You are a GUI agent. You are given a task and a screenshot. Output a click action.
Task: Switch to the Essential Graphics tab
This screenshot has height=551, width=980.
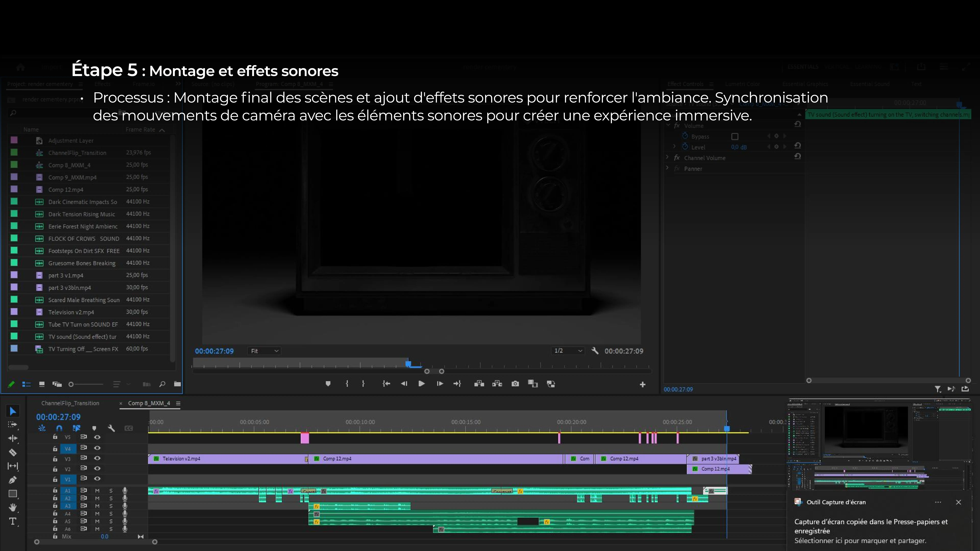pyautogui.click(x=805, y=84)
